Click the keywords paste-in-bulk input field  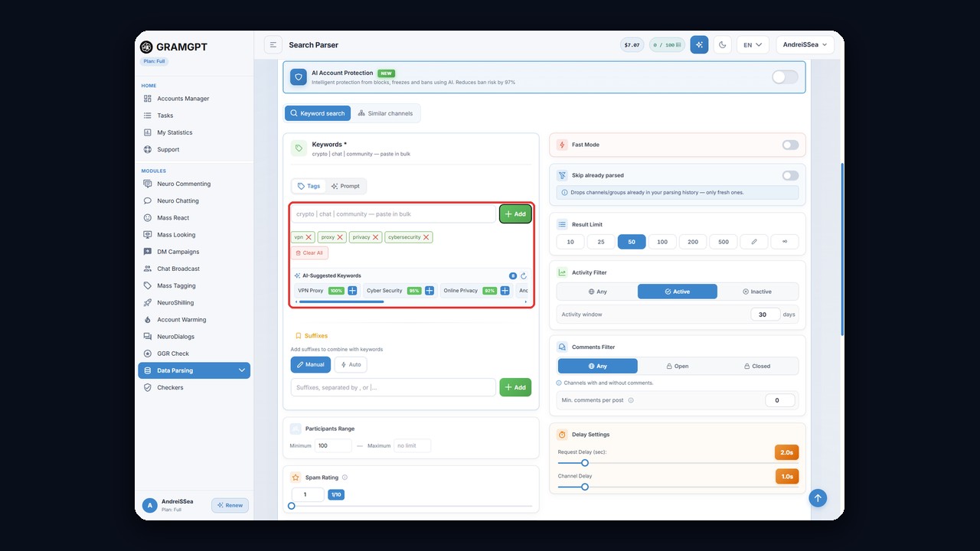pyautogui.click(x=394, y=214)
